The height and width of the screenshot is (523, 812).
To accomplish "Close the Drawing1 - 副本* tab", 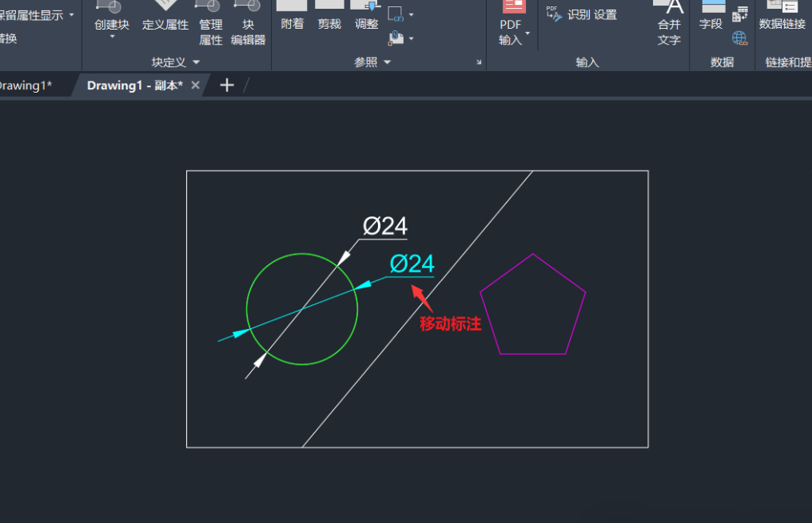I will coord(196,85).
